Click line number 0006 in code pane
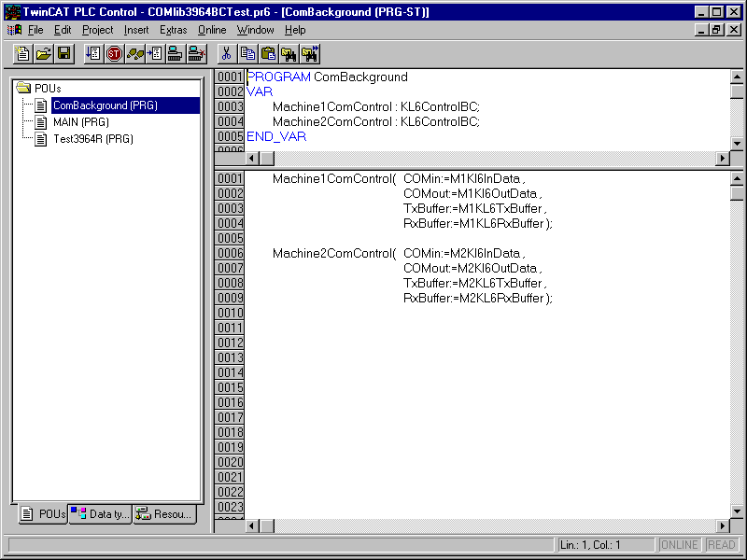This screenshot has height=560, width=747. pyautogui.click(x=230, y=253)
